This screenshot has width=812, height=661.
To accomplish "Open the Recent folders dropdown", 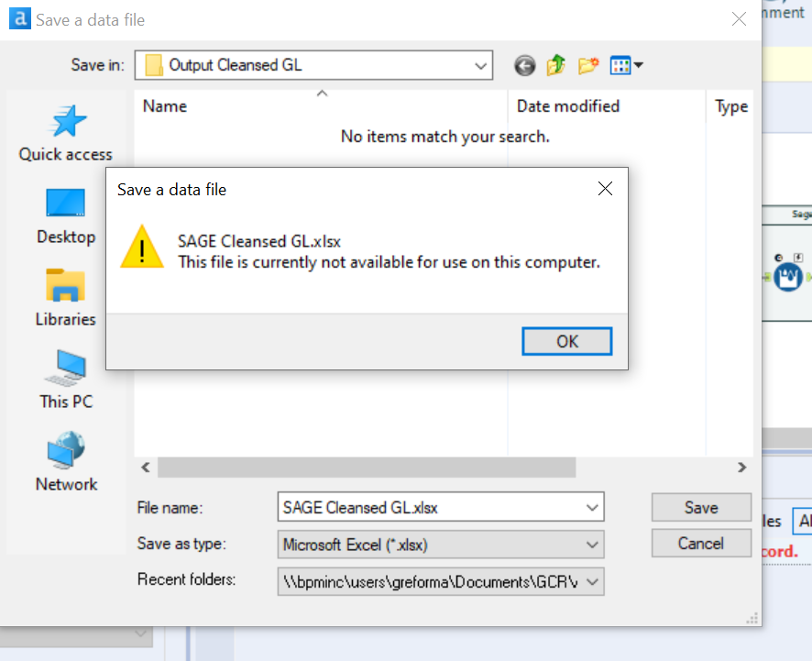I will (x=594, y=581).
